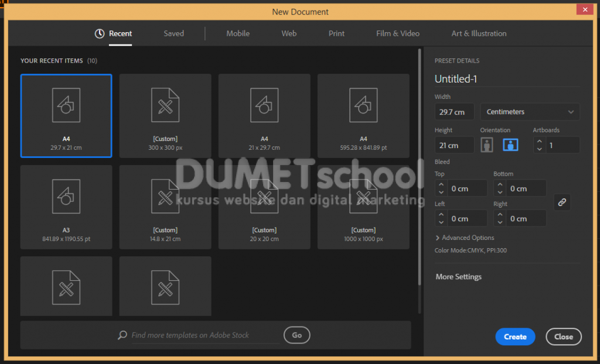Open the Centimeters units dropdown
The height and width of the screenshot is (364, 600).
(x=530, y=112)
